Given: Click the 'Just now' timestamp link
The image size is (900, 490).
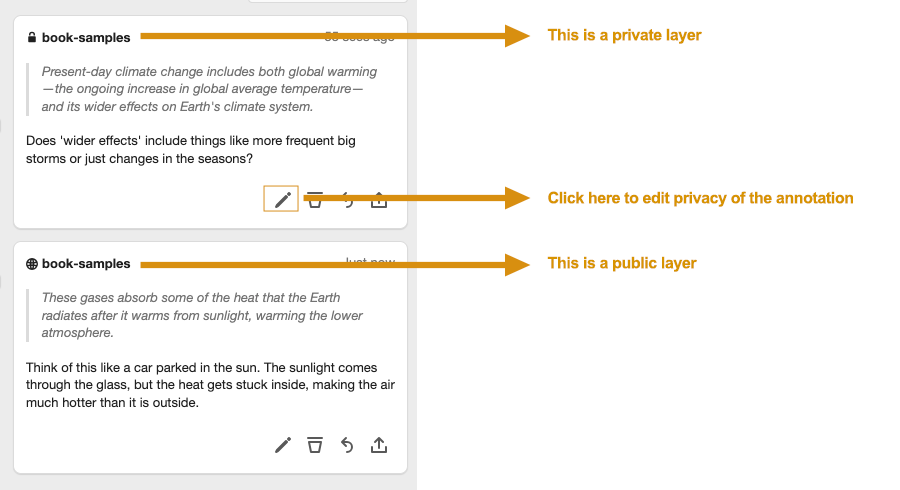Looking at the screenshot, I should tap(370, 263).
